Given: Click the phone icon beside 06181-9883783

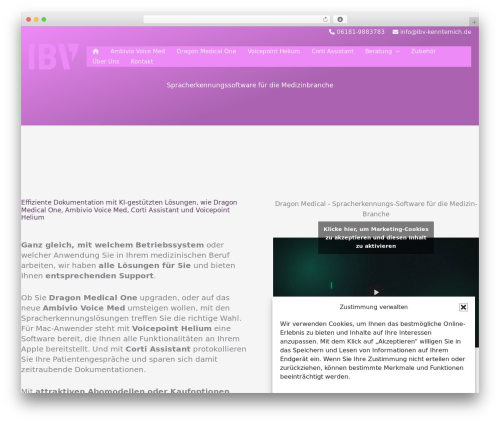Looking at the screenshot, I should click(x=332, y=32).
